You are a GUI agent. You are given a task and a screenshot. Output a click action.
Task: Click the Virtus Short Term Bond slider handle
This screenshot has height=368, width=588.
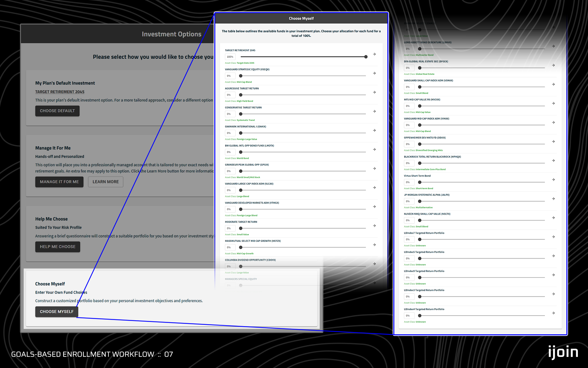point(420,182)
